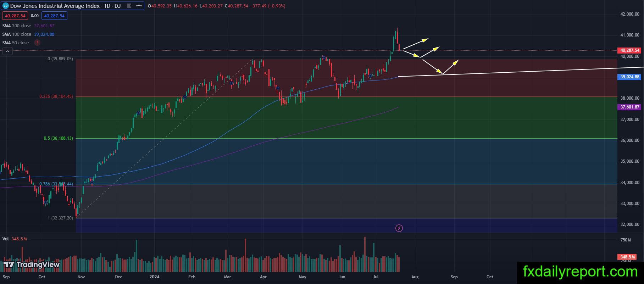Click the Dow Jones symbol logo badge
The height and width of the screenshot is (284, 644).
[x=6, y=6]
